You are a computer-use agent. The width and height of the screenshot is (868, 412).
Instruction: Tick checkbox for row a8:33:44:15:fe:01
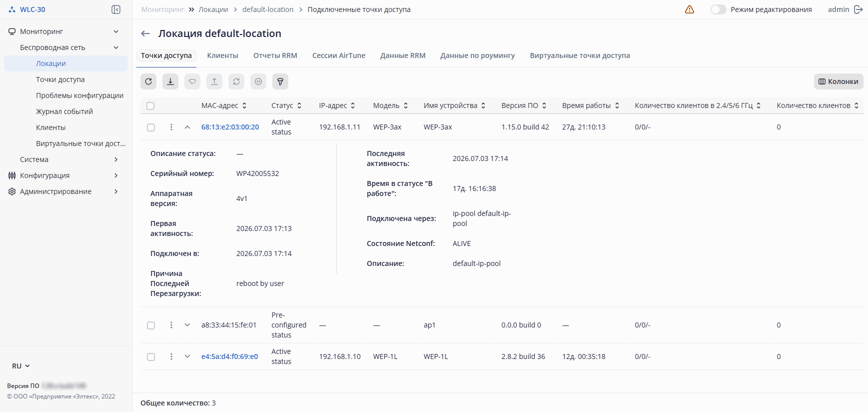tap(151, 325)
